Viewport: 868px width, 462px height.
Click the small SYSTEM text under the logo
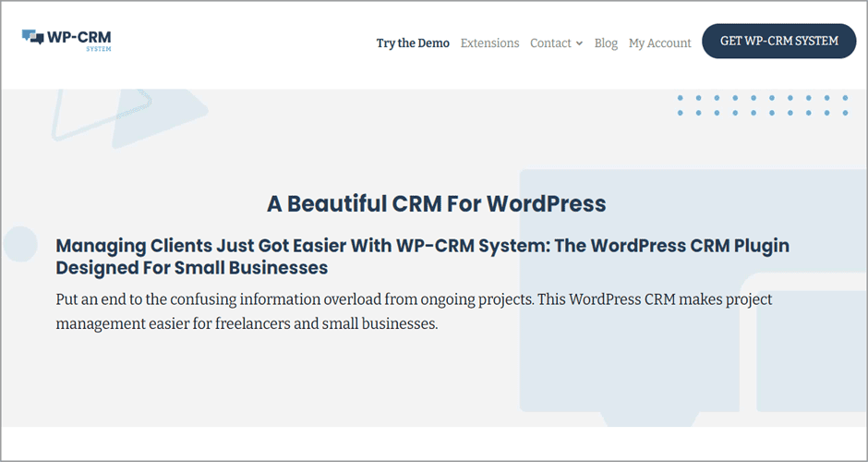click(99, 50)
